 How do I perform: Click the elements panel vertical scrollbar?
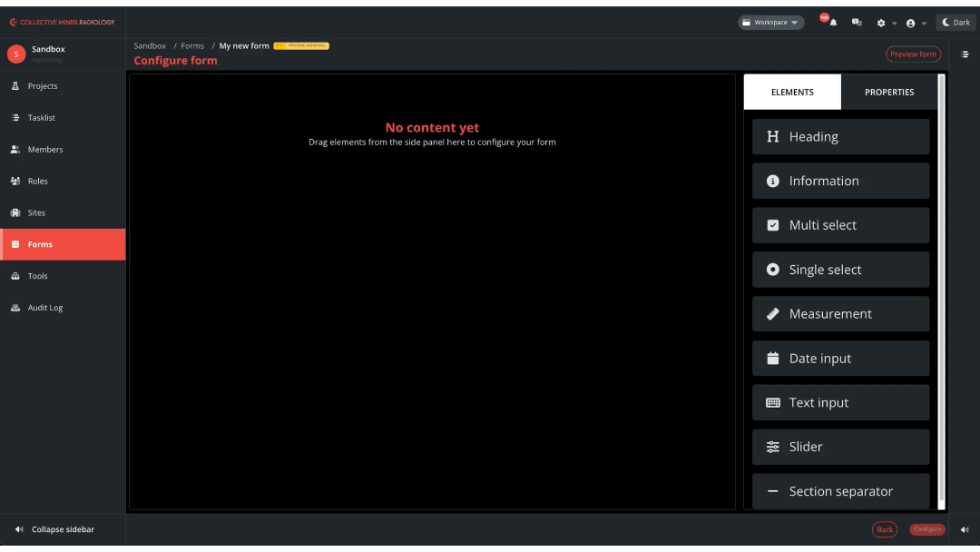click(941, 291)
